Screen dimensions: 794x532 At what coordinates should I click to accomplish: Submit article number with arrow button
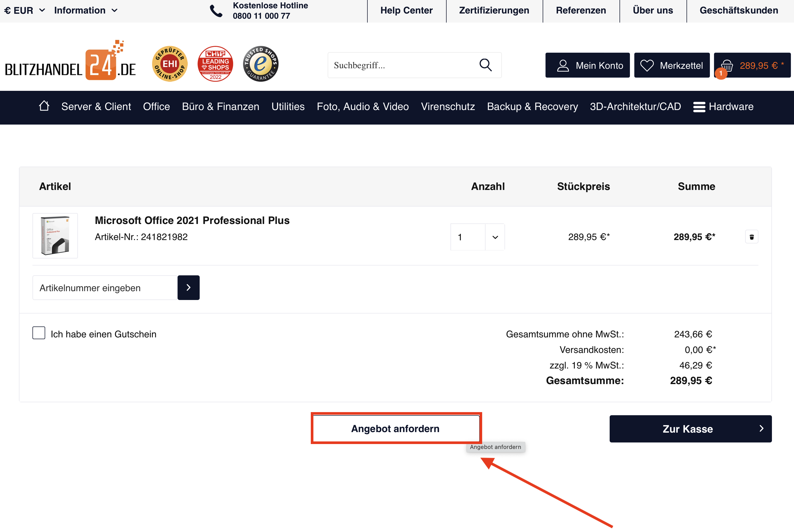[189, 288]
